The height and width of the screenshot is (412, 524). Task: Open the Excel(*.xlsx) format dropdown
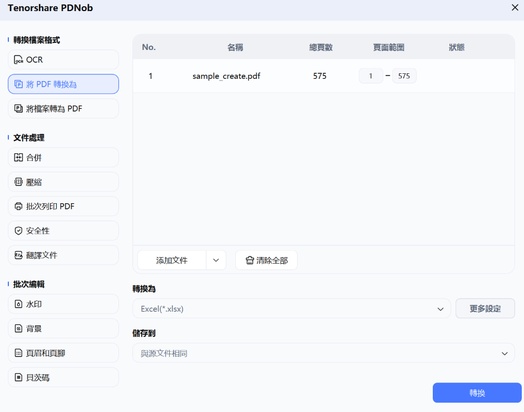(x=291, y=309)
